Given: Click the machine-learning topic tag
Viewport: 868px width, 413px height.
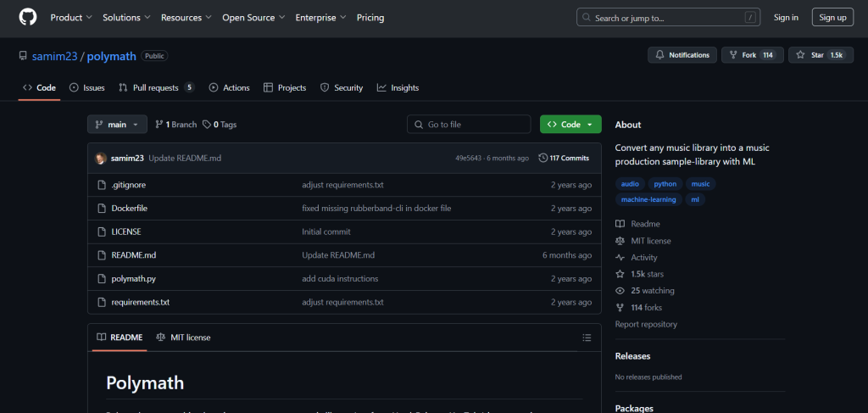Looking at the screenshot, I should tap(648, 200).
